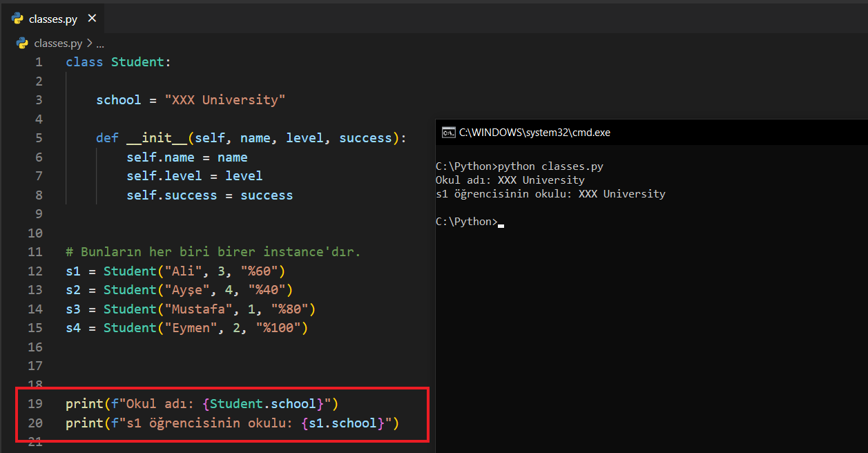Image resolution: width=868 pixels, height=453 pixels.
Task: Click the Python icon on the classes.py tab
Action: tap(18, 19)
